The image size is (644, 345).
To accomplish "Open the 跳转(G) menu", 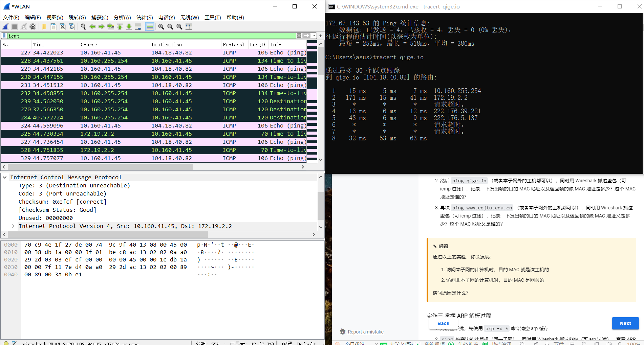I will (77, 18).
